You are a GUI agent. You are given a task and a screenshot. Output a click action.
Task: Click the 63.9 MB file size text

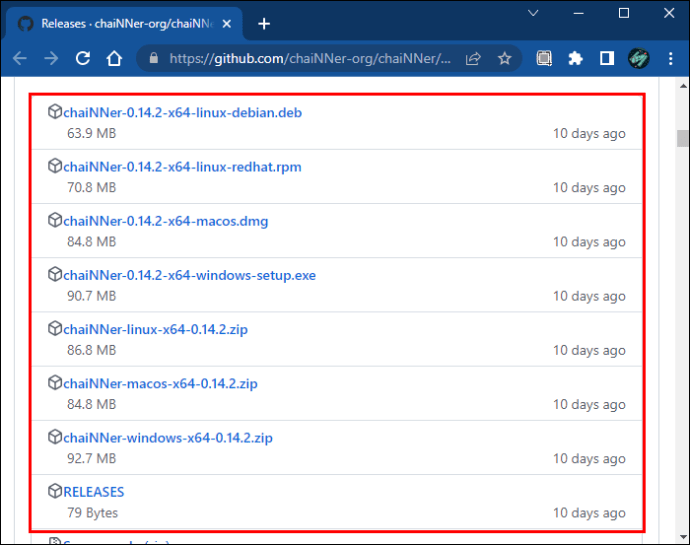point(92,133)
